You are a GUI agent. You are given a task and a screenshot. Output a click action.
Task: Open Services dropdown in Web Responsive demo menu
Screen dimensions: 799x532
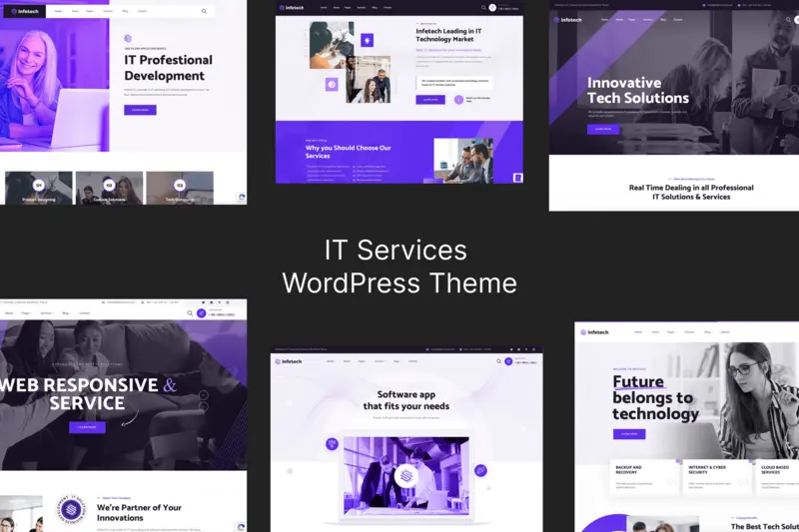click(46, 313)
